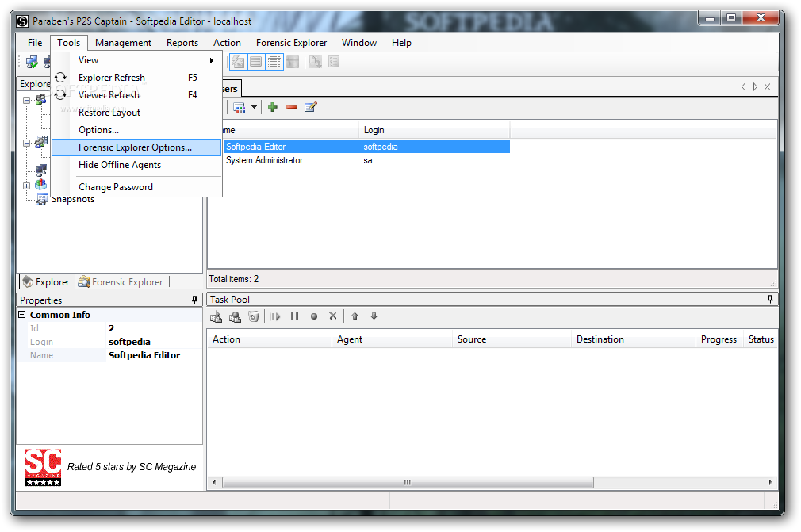Viewport: 801px width, 532px height.
Task: Collapse the first tree node in Explorer
Action: click(26, 100)
